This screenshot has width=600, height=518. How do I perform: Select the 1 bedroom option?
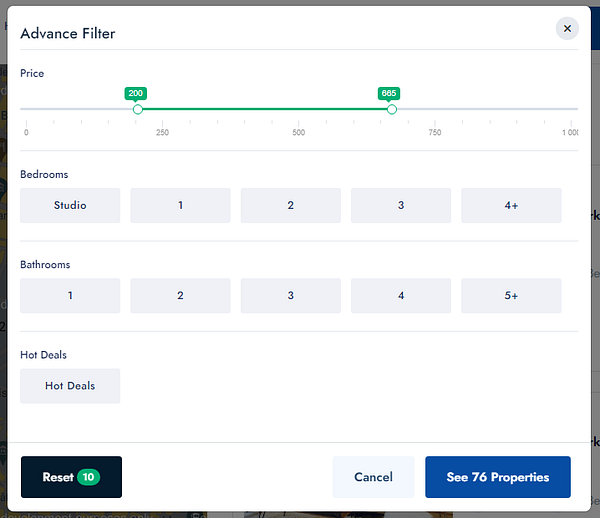tap(180, 206)
